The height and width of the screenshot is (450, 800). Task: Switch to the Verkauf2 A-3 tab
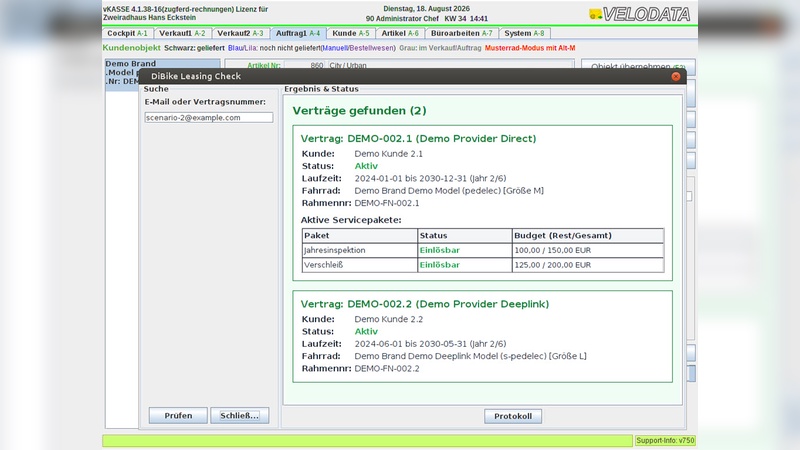240,33
